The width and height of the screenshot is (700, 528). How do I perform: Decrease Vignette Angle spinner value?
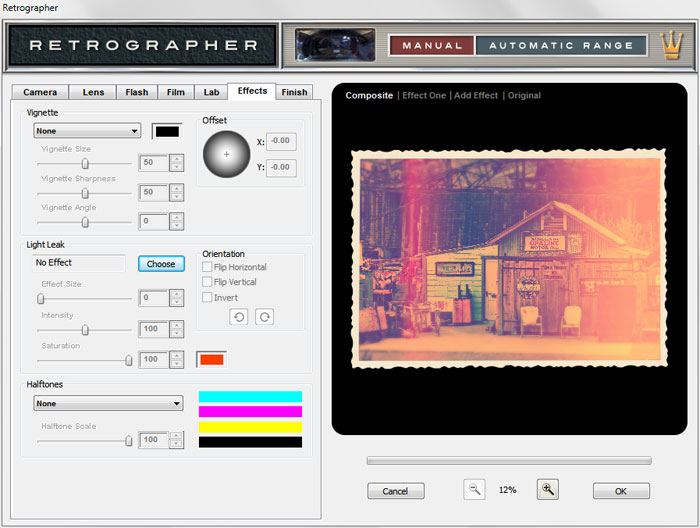177,226
